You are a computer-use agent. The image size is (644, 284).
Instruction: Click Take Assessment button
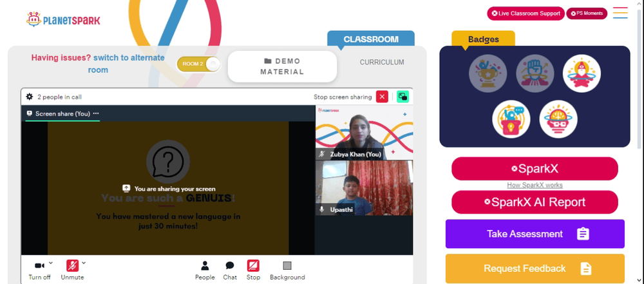tap(535, 234)
